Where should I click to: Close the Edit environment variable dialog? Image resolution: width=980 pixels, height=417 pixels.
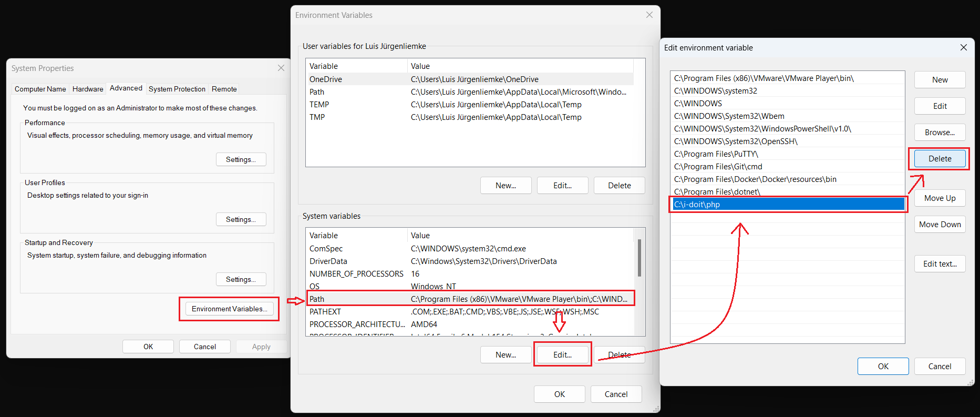pos(964,47)
